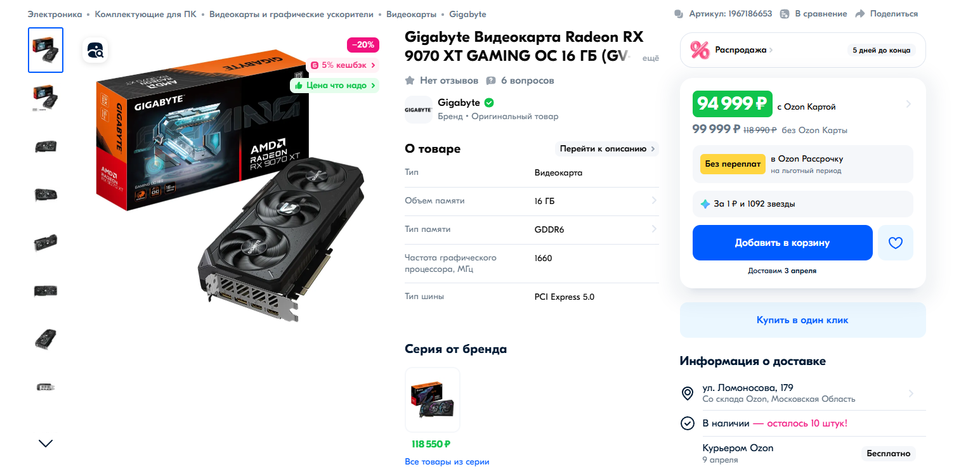
Task: Expand thumbnail list with the down chevron
Action: click(46, 443)
